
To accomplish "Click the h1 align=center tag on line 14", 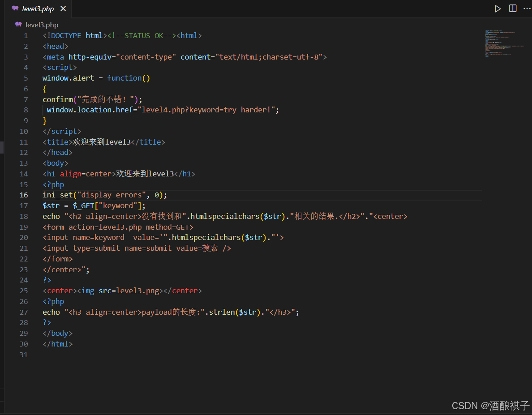I will point(79,174).
